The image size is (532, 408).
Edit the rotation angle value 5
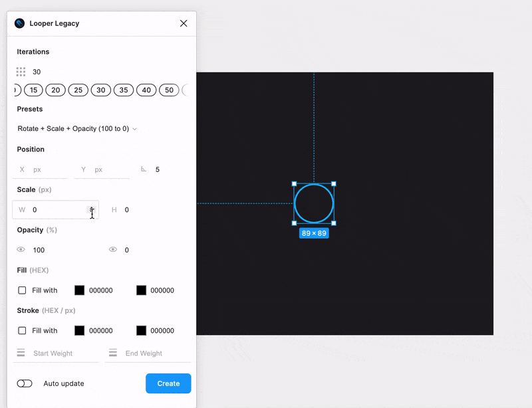(x=158, y=169)
